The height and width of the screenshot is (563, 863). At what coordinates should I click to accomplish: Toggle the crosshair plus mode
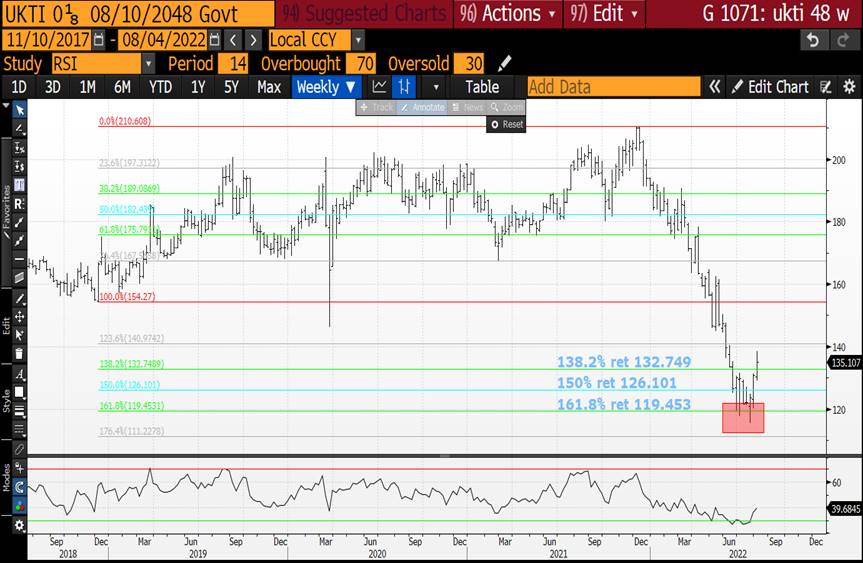(x=19, y=468)
